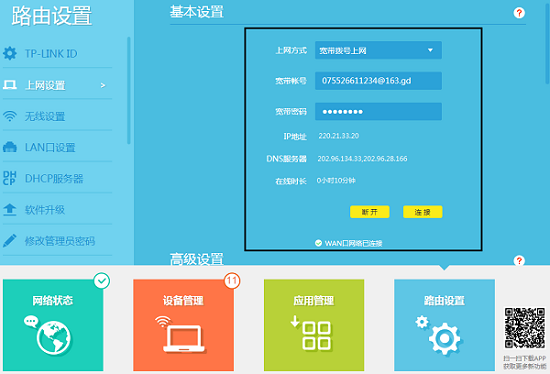Click the 宽带帐号 input field
550x374 pixels.
378,81
